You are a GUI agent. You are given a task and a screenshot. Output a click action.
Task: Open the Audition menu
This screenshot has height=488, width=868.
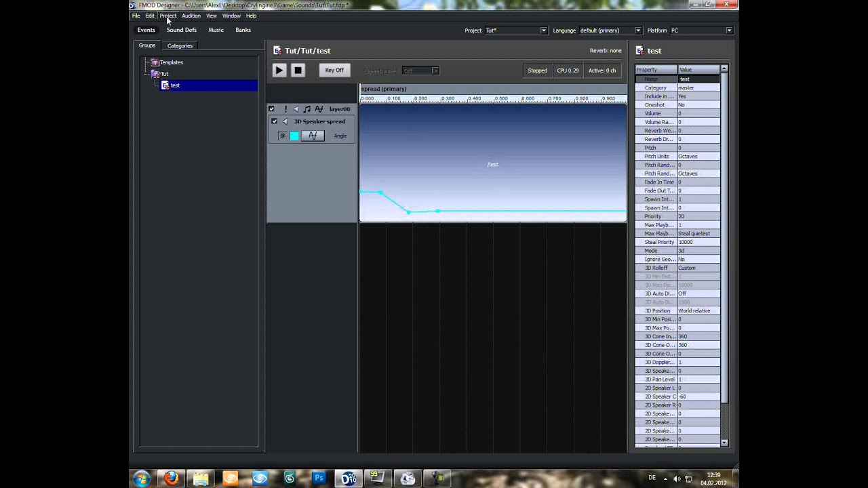click(x=191, y=16)
